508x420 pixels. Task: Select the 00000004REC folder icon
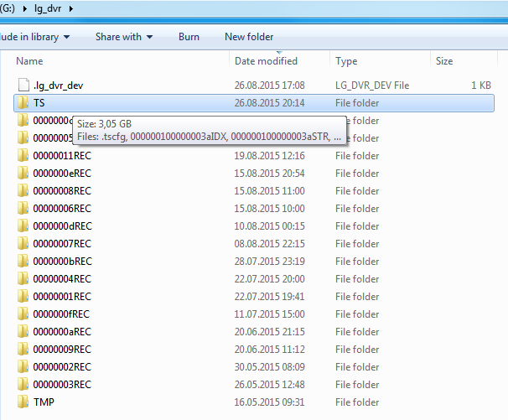pos(23,279)
